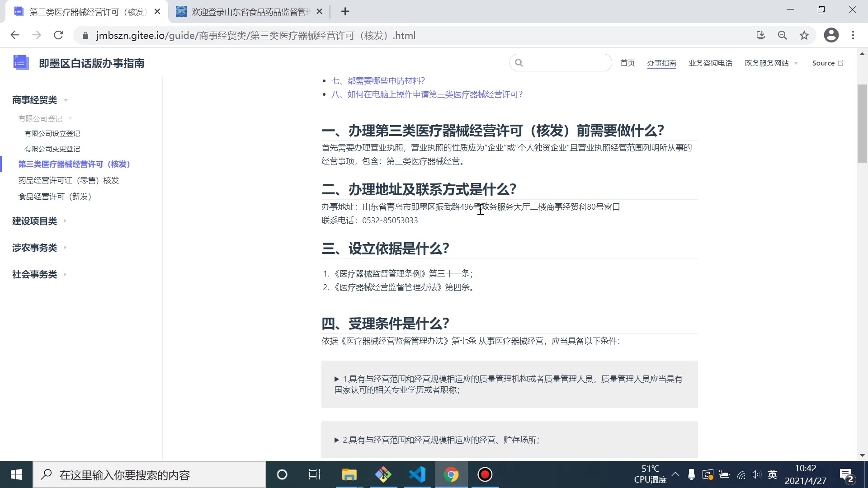The height and width of the screenshot is (488, 868).
Task: Open the zoom magnifier icon in address bar
Action: [x=783, y=35]
